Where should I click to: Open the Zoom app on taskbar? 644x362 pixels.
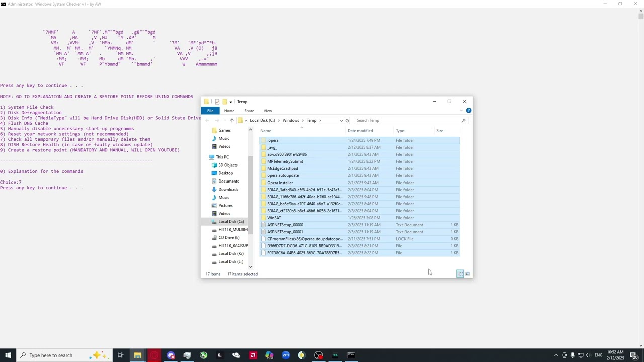pyautogui.click(x=285, y=355)
